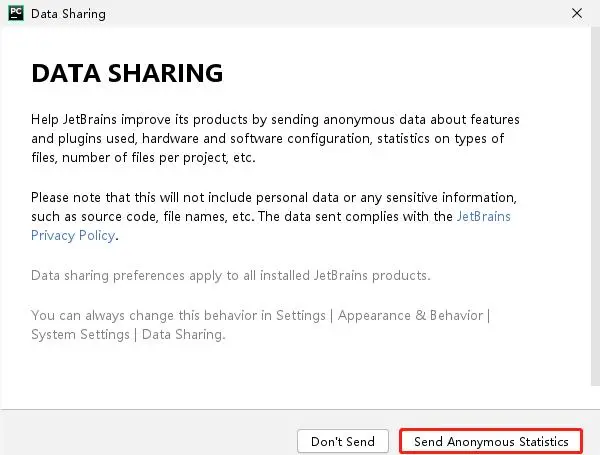Click the 'You can always change' hint
Image resolution: width=600 pixels, height=455 pixels.
[261, 325]
